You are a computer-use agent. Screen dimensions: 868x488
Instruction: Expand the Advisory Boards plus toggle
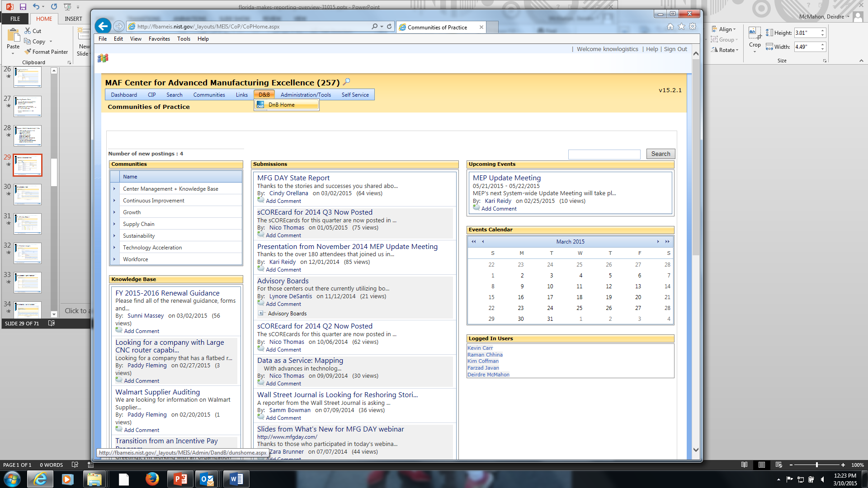coord(261,313)
